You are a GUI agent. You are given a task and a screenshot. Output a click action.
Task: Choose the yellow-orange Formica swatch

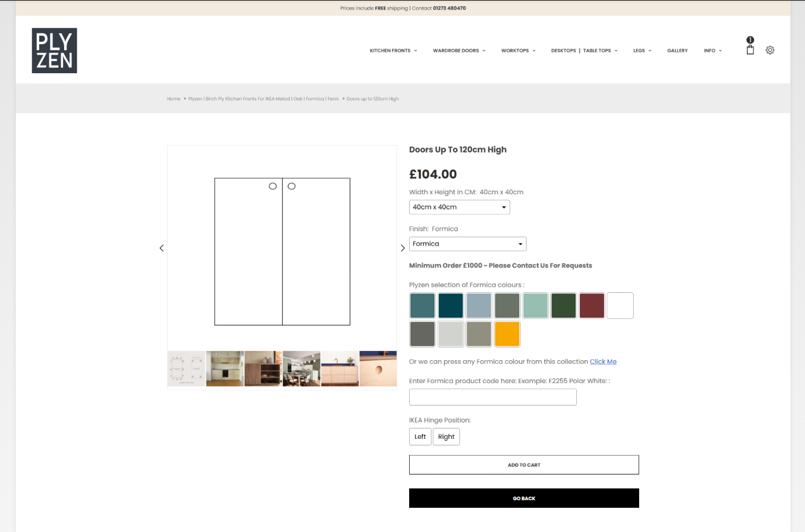pyautogui.click(x=507, y=334)
